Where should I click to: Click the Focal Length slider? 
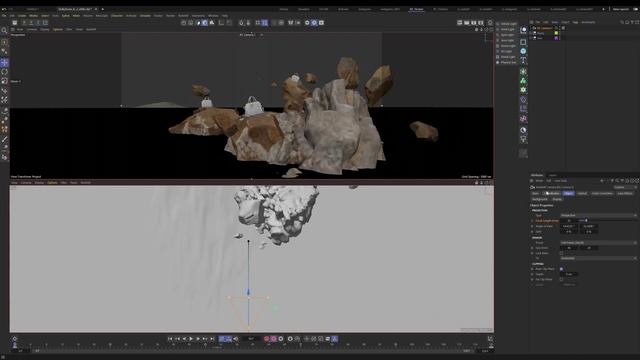coord(608,220)
